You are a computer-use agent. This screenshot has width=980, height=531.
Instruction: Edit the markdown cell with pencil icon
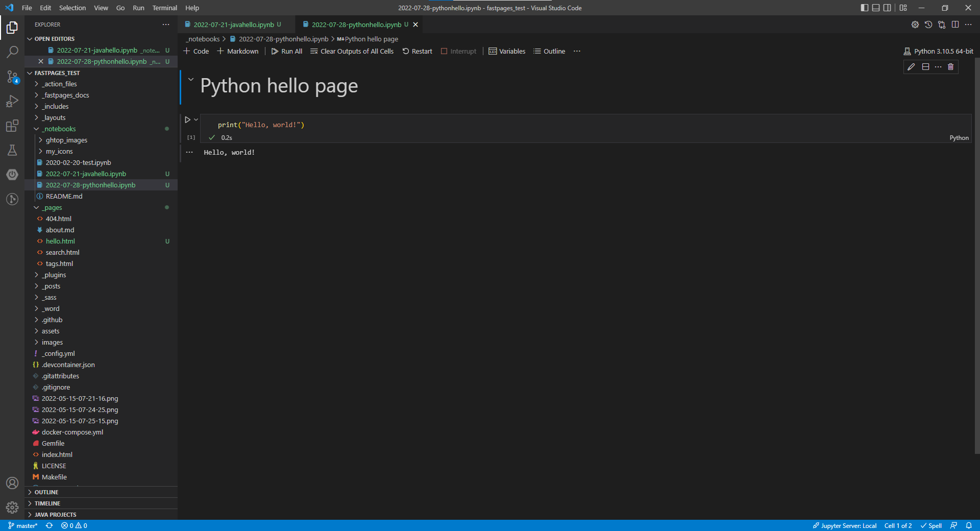911,67
